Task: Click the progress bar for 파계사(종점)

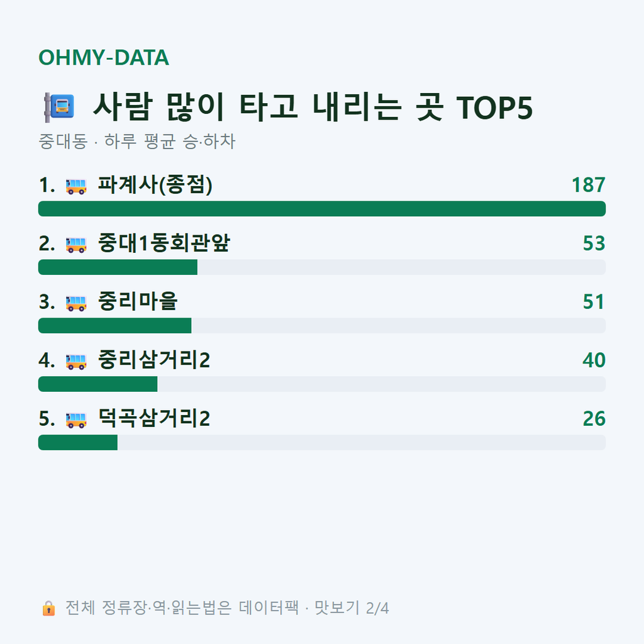Action: pos(322,209)
